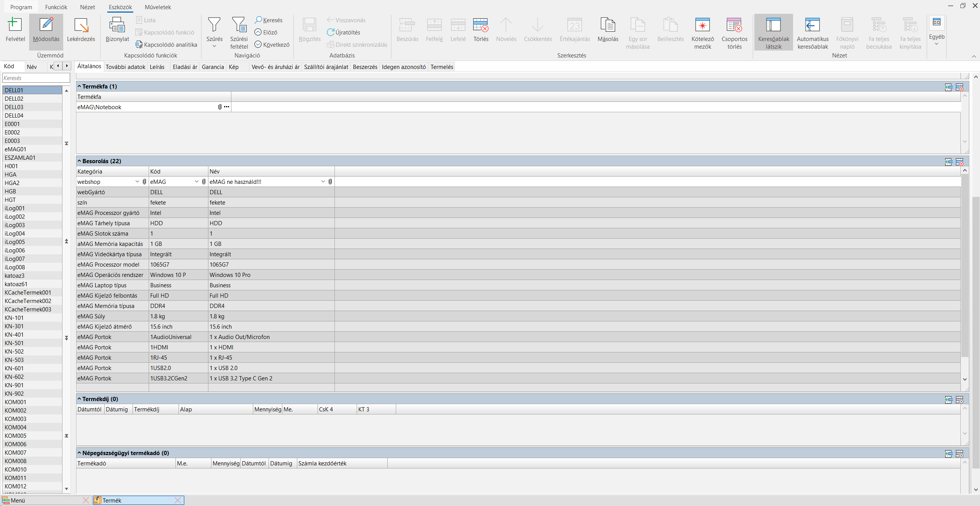Click the Következő navigation button
Screen dimensions: 980x506
click(x=272, y=45)
